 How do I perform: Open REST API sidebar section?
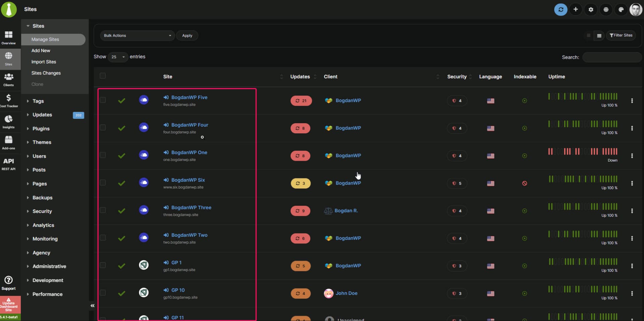(9, 164)
